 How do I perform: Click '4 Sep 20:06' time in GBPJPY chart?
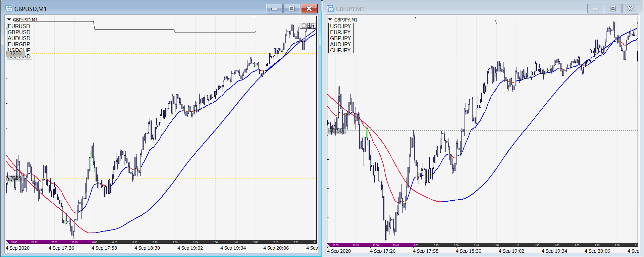pyautogui.click(x=597, y=251)
